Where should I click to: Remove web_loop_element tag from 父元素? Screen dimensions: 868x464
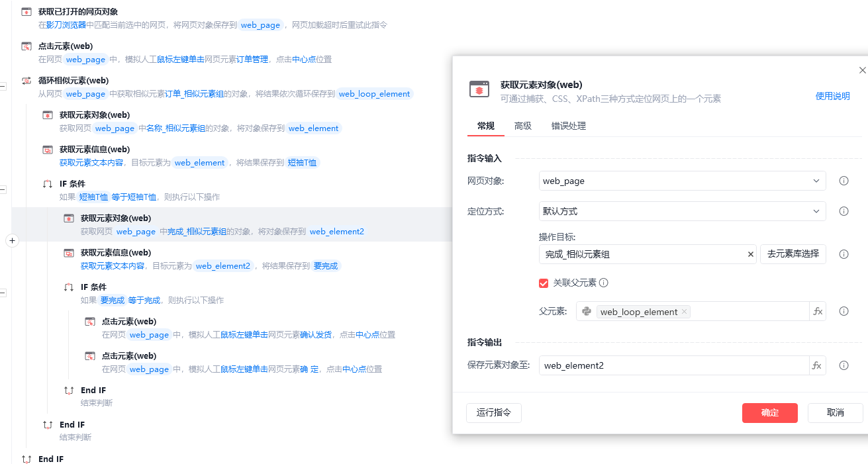[x=685, y=312]
